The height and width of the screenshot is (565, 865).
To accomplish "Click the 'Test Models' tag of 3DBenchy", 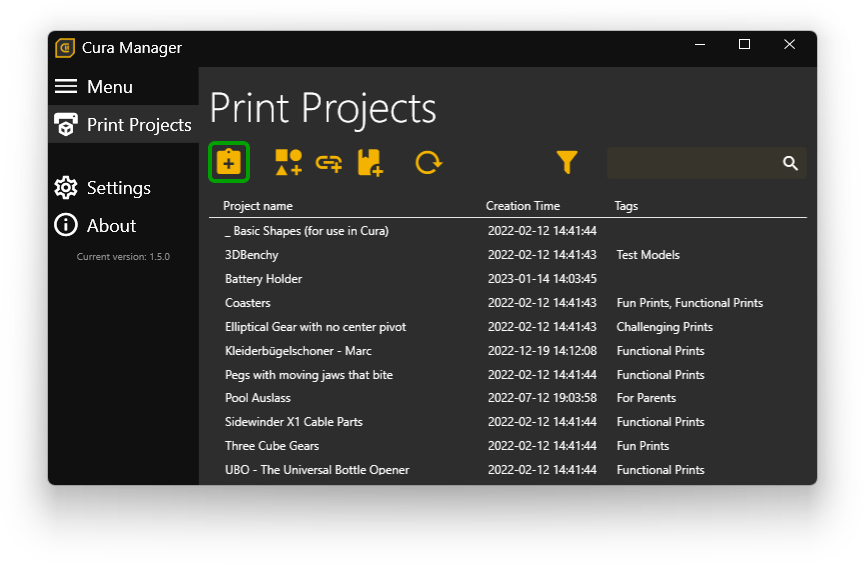I will (x=648, y=255).
